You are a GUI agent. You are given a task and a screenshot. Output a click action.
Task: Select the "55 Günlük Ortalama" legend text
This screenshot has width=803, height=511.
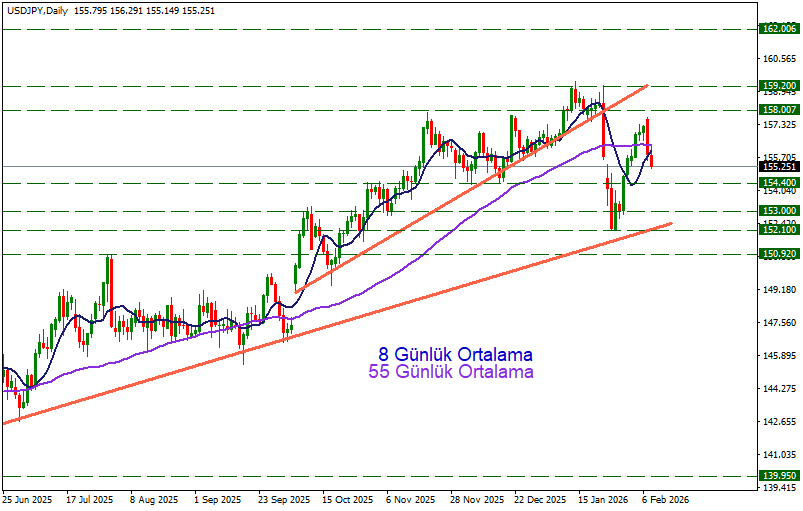pyautogui.click(x=450, y=373)
